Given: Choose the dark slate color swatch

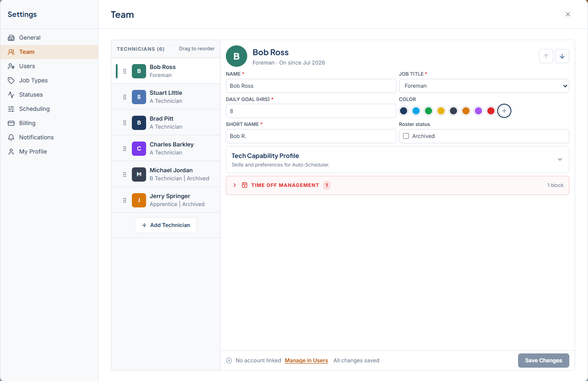Looking at the screenshot, I should tap(453, 111).
